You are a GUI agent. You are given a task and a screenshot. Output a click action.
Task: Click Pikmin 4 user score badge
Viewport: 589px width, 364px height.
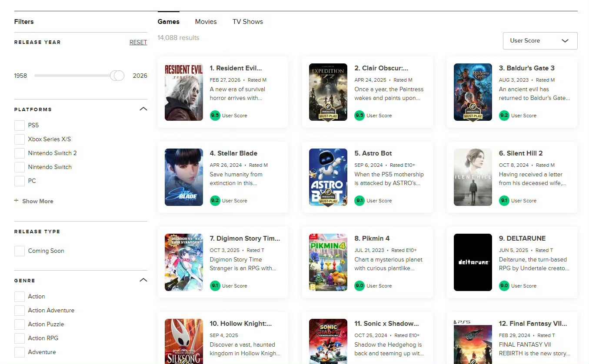tap(359, 286)
